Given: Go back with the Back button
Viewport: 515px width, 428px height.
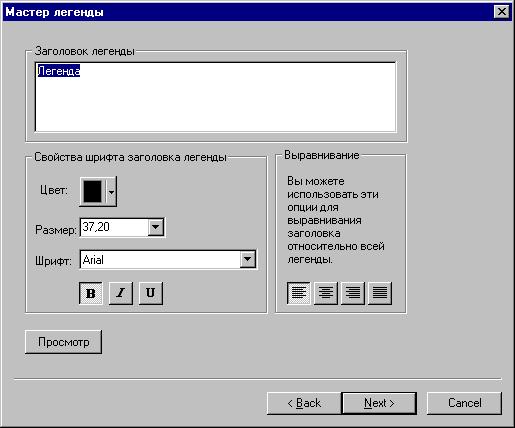Looking at the screenshot, I should point(304,403).
